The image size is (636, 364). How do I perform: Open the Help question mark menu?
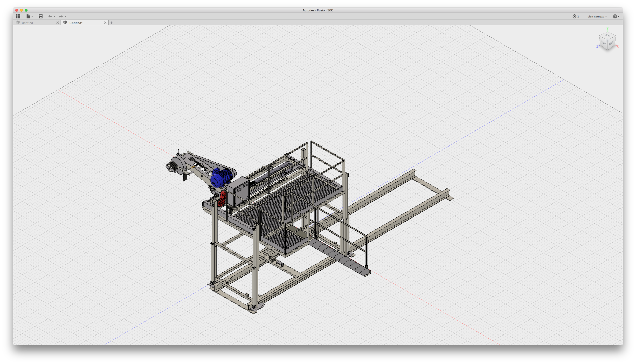click(x=616, y=16)
